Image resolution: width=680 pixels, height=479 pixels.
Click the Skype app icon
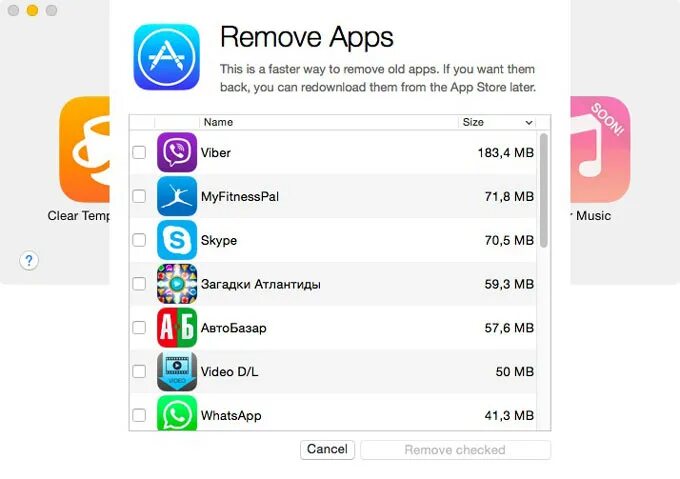click(177, 240)
